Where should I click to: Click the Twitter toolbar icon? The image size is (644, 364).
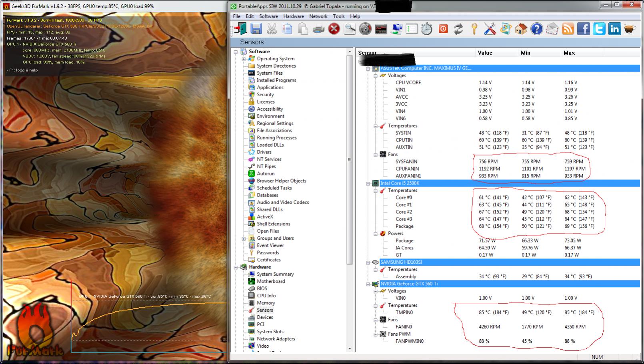tap(599, 29)
